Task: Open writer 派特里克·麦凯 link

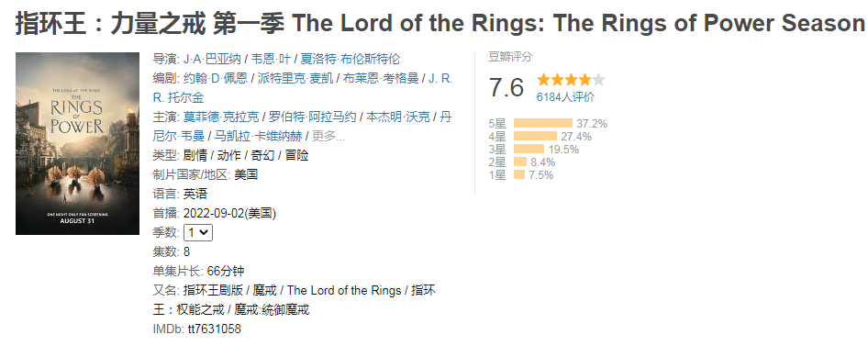Action: pos(295,78)
